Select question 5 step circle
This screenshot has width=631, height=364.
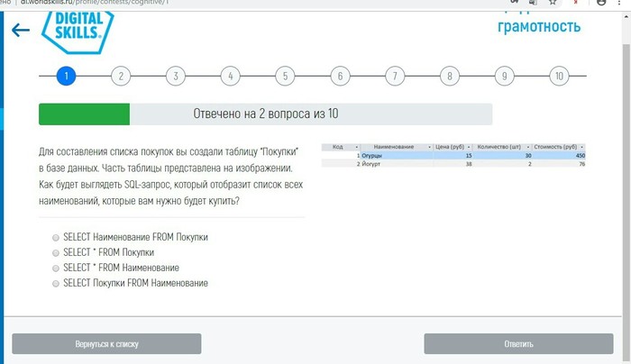click(285, 76)
